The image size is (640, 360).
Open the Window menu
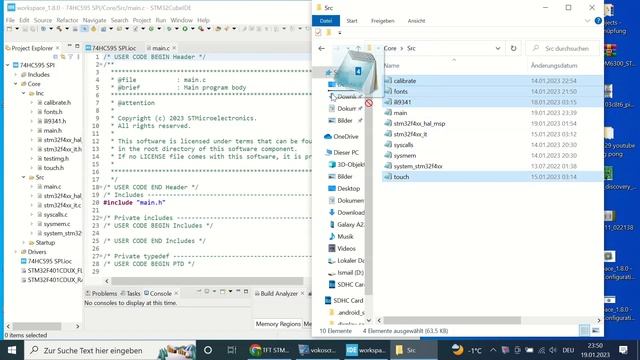tap(181, 20)
